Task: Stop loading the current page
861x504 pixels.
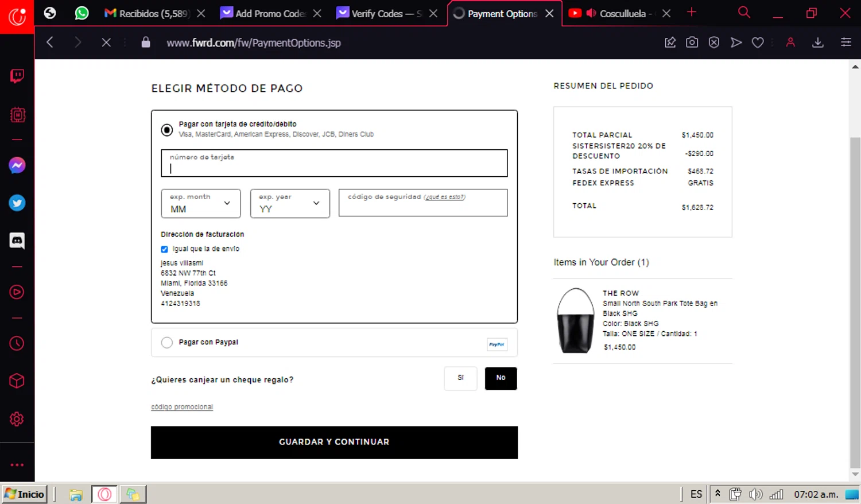Action: [x=106, y=42]
